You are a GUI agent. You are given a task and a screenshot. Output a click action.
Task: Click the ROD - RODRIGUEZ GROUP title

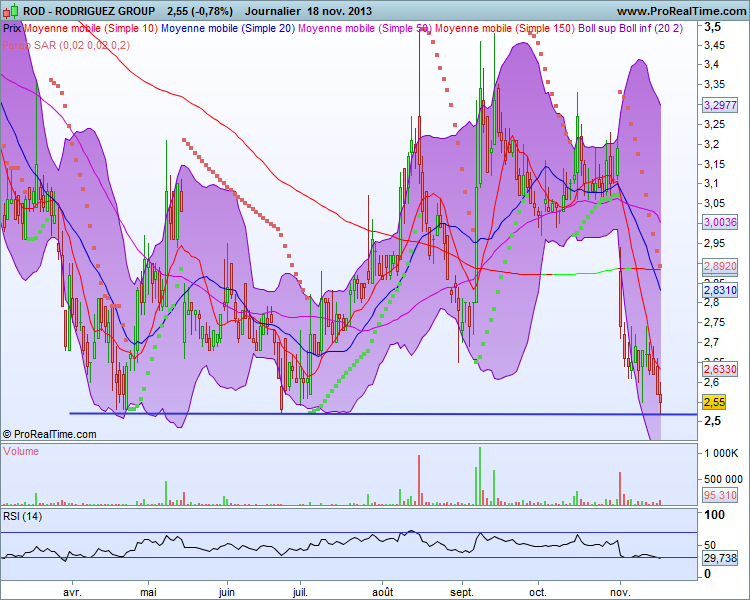[x=89, y=11]
